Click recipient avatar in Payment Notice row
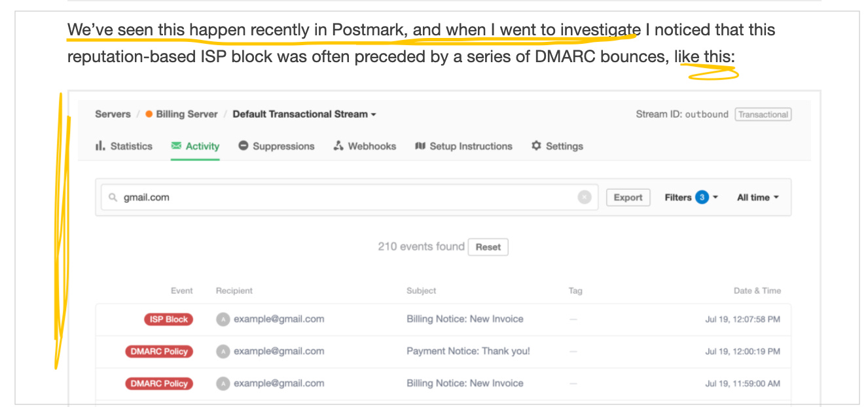The image size is (868, 407). pos(223,351)
